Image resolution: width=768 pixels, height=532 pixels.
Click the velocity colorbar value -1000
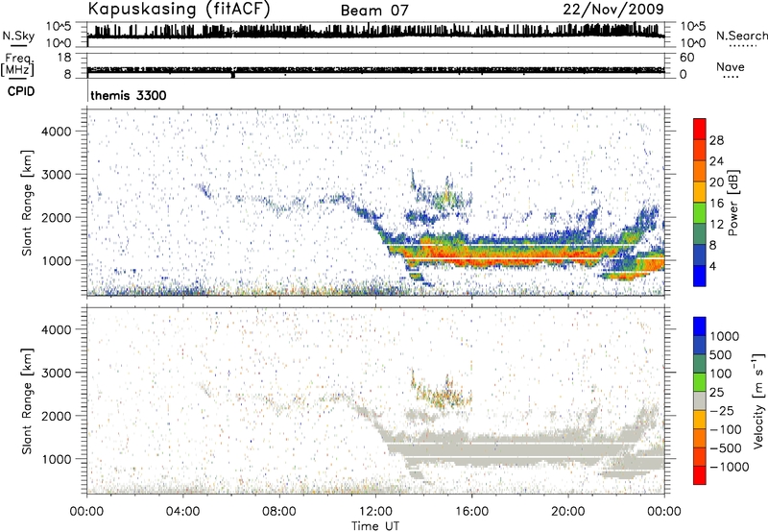click(x=729, y=467)
